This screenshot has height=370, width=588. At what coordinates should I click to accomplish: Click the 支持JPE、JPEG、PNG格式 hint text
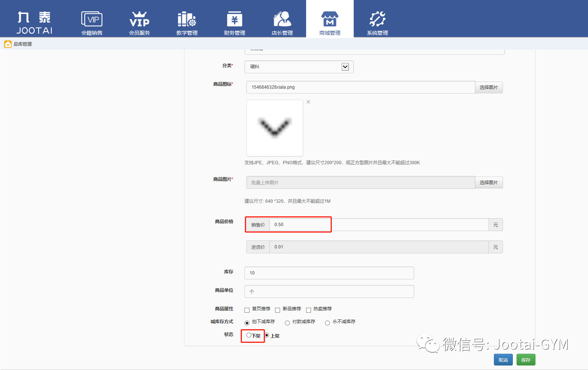click(332, 163)
